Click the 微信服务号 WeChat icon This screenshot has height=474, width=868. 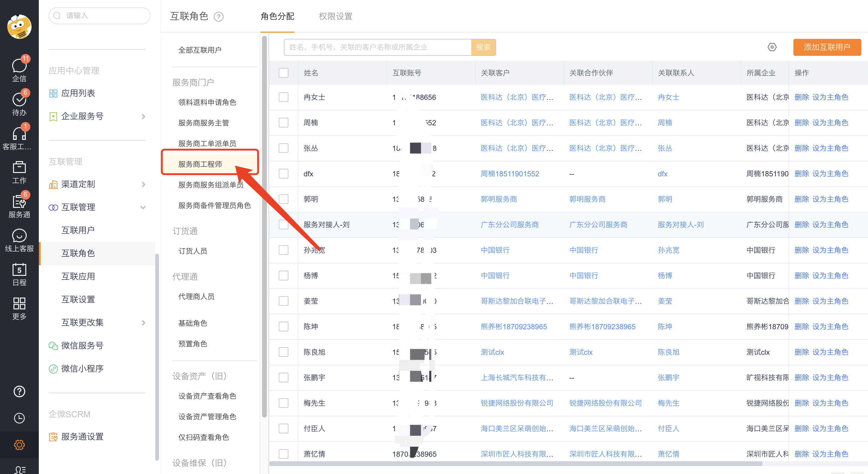[x=53, y=346]
